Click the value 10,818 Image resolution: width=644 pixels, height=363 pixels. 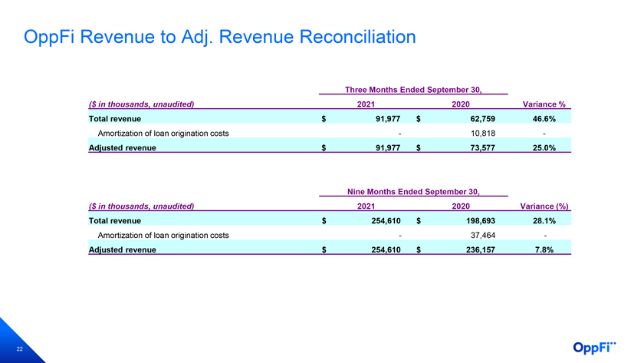(483, 134)
